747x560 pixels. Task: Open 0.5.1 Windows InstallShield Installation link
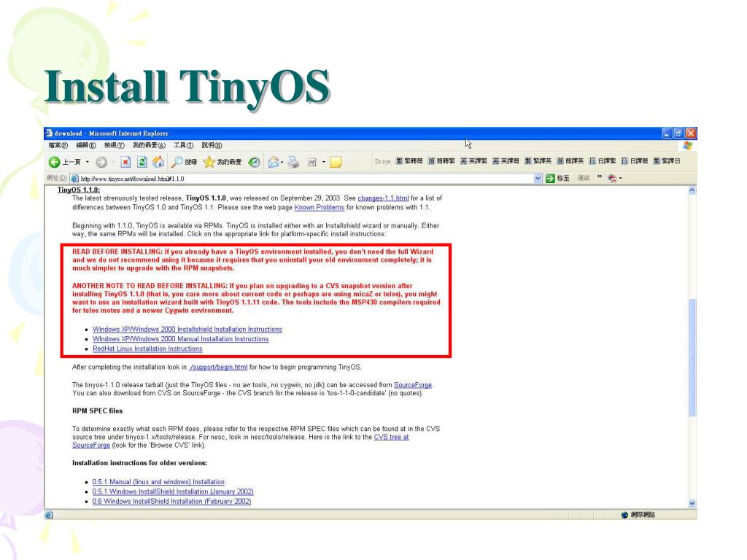coord(172,491)
